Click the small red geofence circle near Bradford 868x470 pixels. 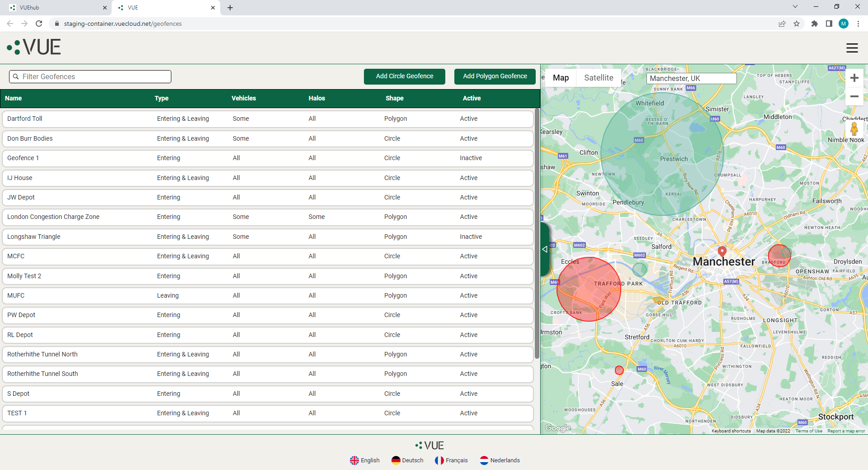tap(779, 256)
